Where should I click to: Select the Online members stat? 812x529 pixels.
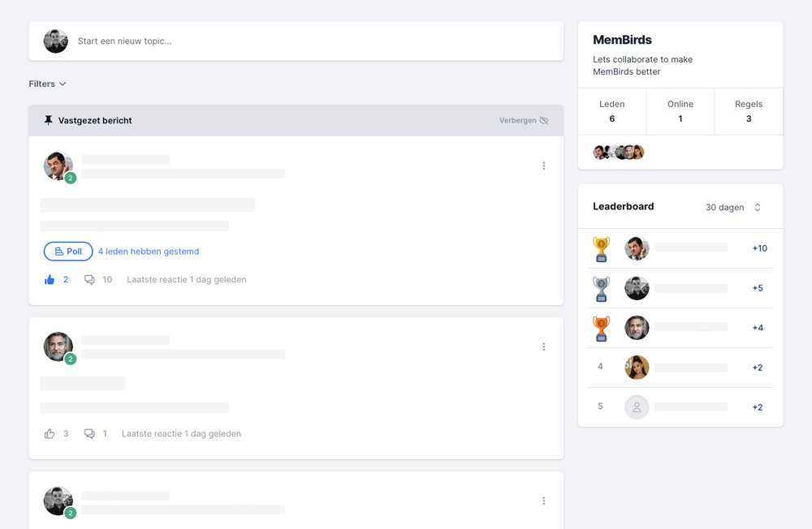point(680,111)
